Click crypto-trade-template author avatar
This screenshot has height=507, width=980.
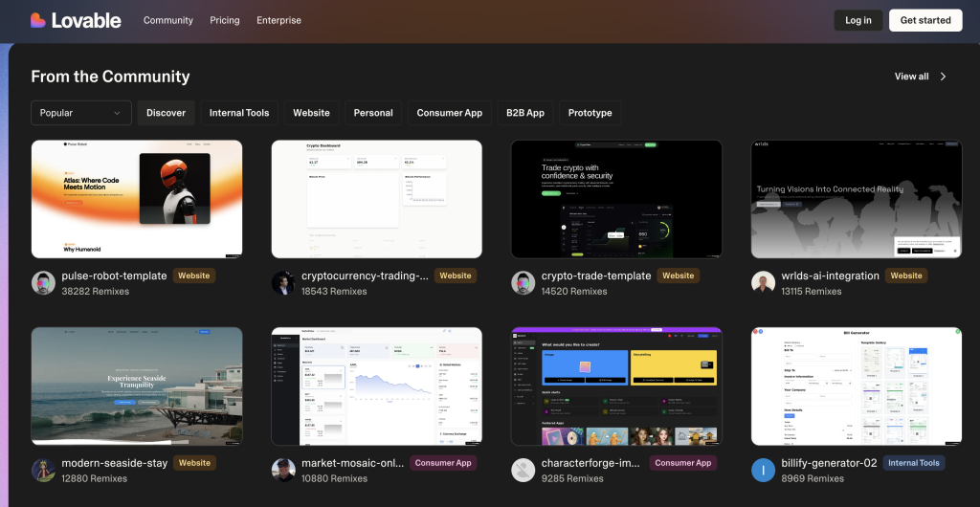[x=523, y=282]
